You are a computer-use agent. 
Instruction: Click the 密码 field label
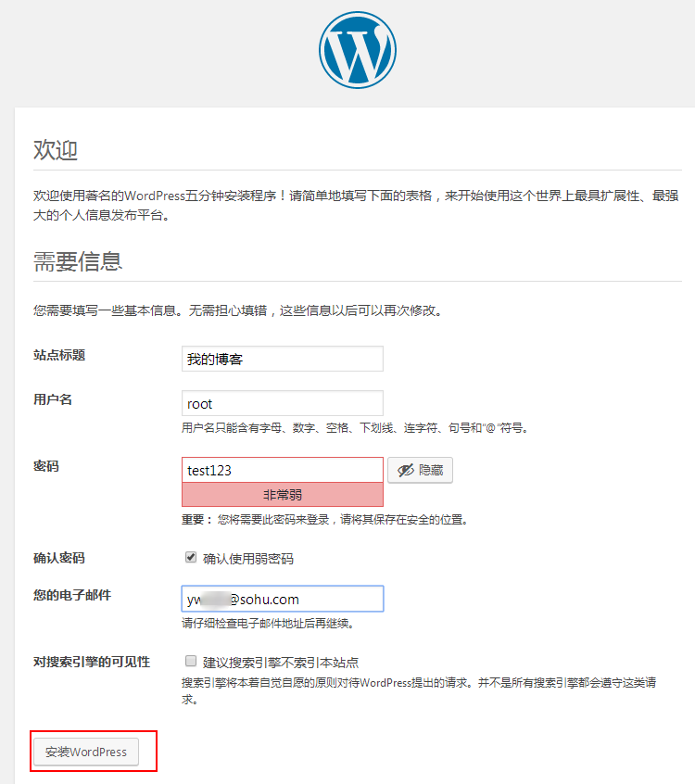[x=46, y=466]
